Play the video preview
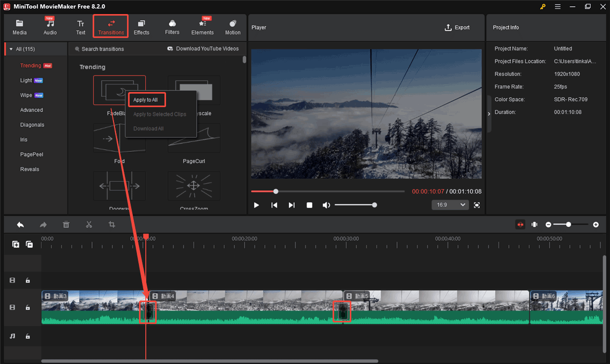 coord(257,205)
